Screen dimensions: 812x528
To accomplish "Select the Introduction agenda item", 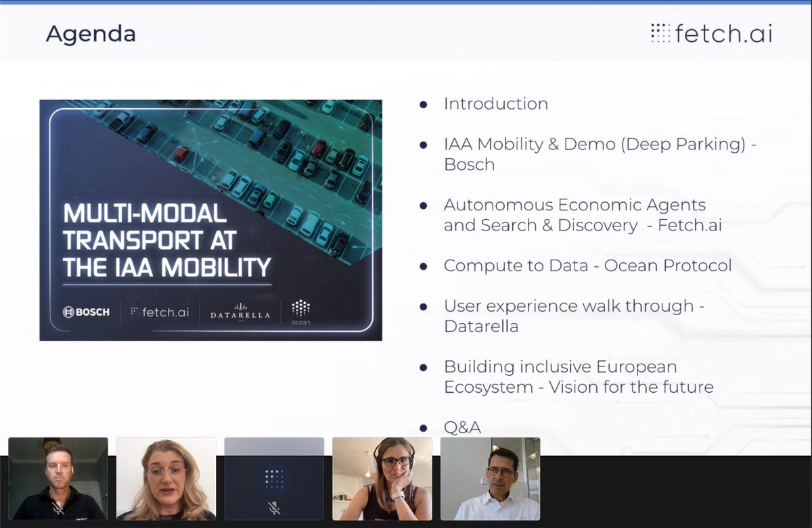I will pyautogui.click(x=495, y=104).
